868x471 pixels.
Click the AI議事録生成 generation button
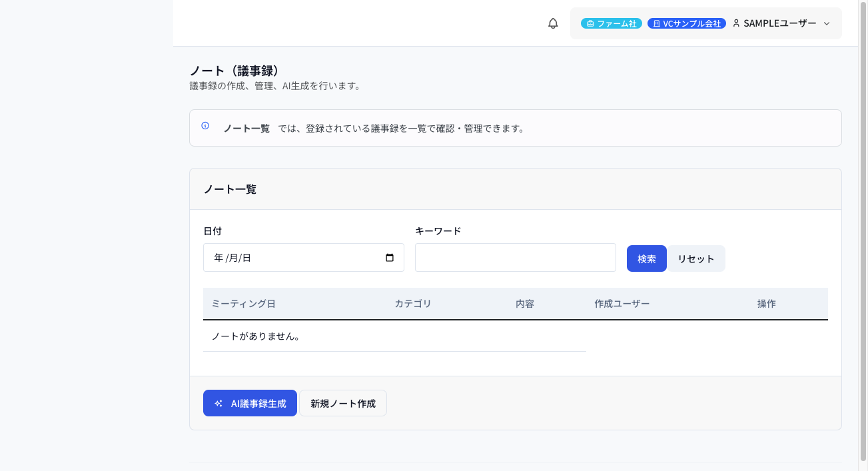click(x=250, y=402)
